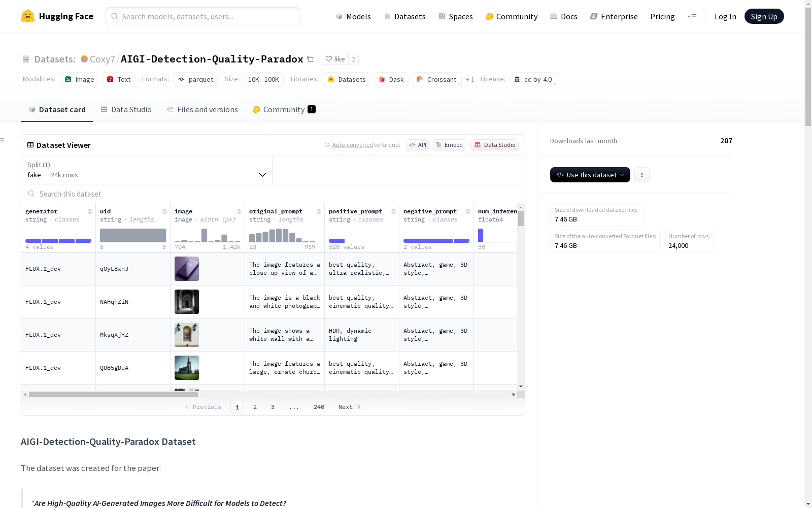Open the API button in Dataset Viewer
The height and width of the screenshot is (508, 812).
tap(418, 145)
